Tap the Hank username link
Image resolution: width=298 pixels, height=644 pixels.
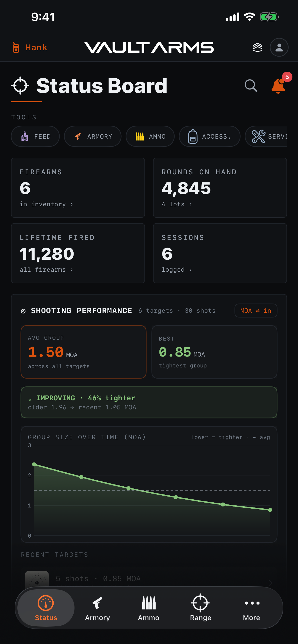36,47
